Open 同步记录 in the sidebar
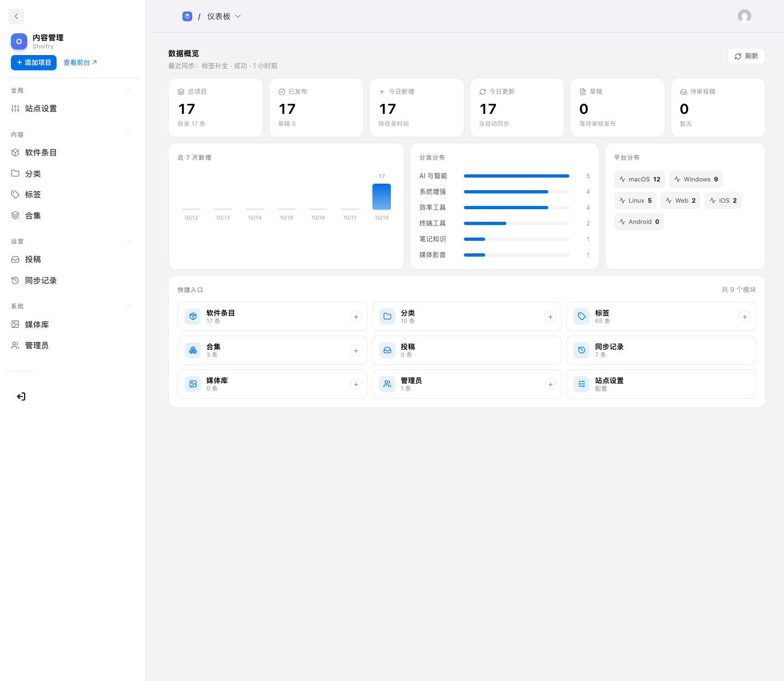 pos(72,281)
